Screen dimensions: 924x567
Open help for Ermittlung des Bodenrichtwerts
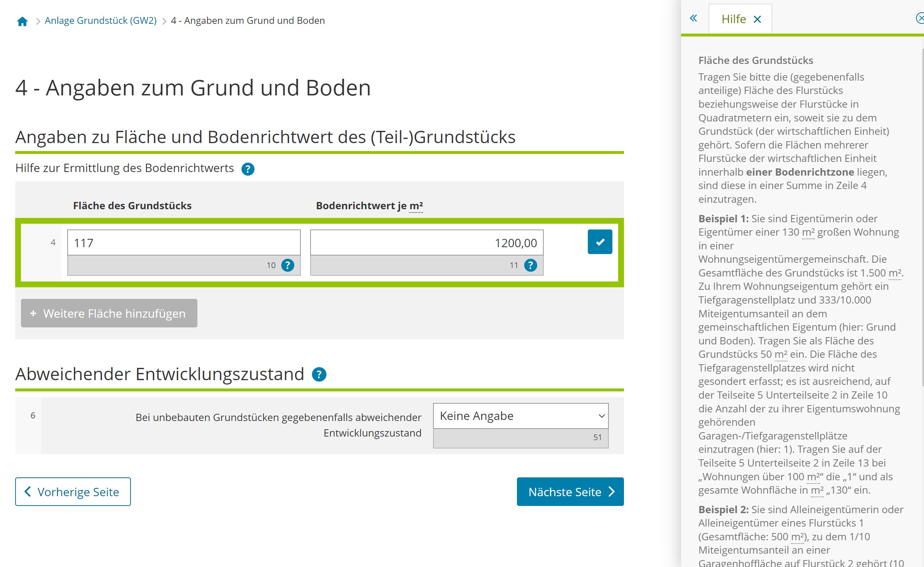[248, 169]
